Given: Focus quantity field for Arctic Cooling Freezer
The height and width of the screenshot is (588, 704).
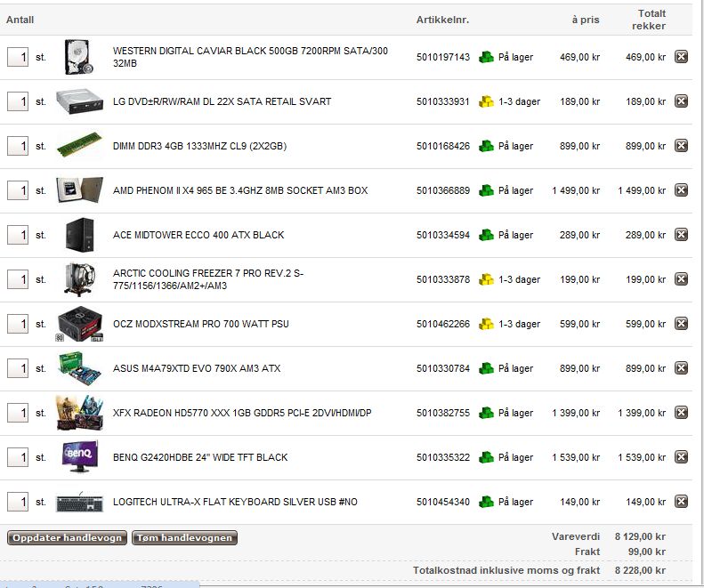Looking at the screenshot, I should 18,279.
